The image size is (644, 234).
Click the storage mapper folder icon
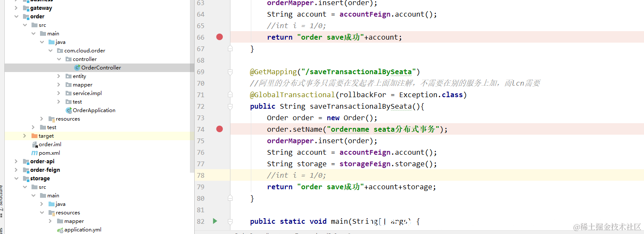click(60, 221)
